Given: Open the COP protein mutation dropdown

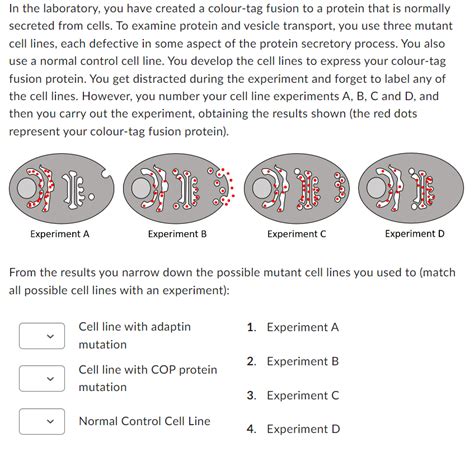Looking at the screenshot, I should pos(42,378).
